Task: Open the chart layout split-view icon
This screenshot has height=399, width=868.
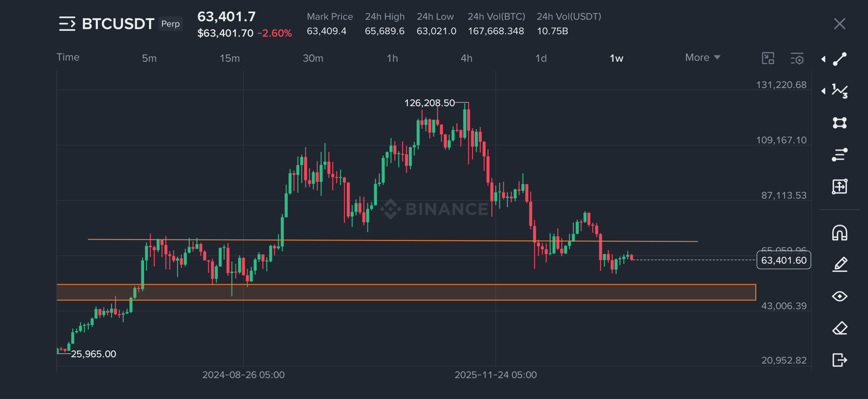Action: pyautogui.click(x=768, y=58)
